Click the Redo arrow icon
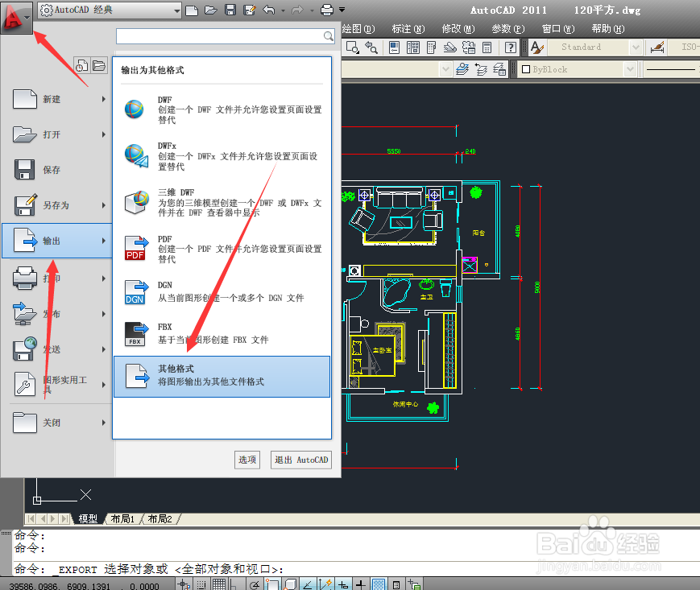 [x=297, y=10]
